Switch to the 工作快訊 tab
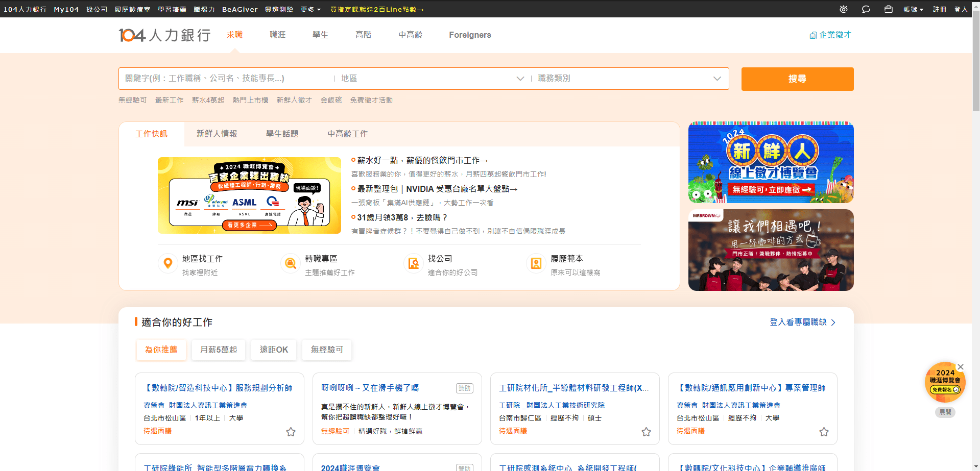 tap(151, 134)
